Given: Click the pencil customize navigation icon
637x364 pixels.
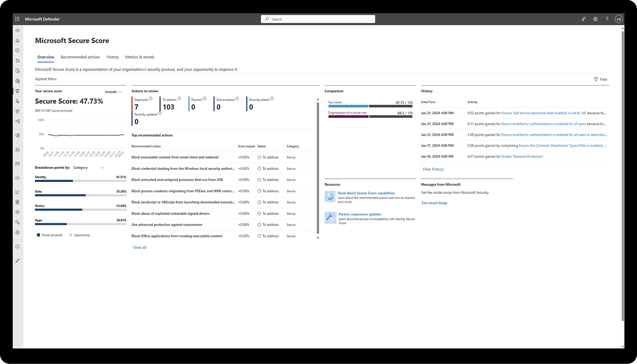Looking at the screenshot, I should tap(18, 261).
